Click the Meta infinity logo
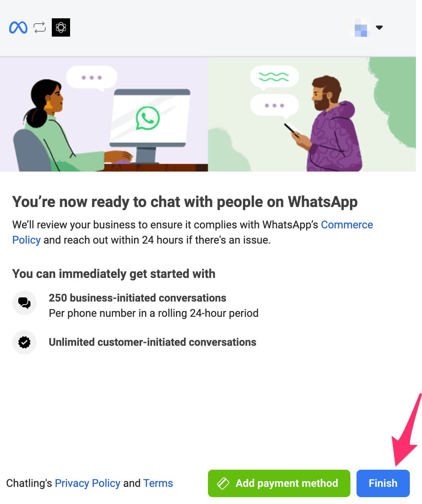Image resolution: width=422 pixels, height=504 pixels. tap(18, 27)
